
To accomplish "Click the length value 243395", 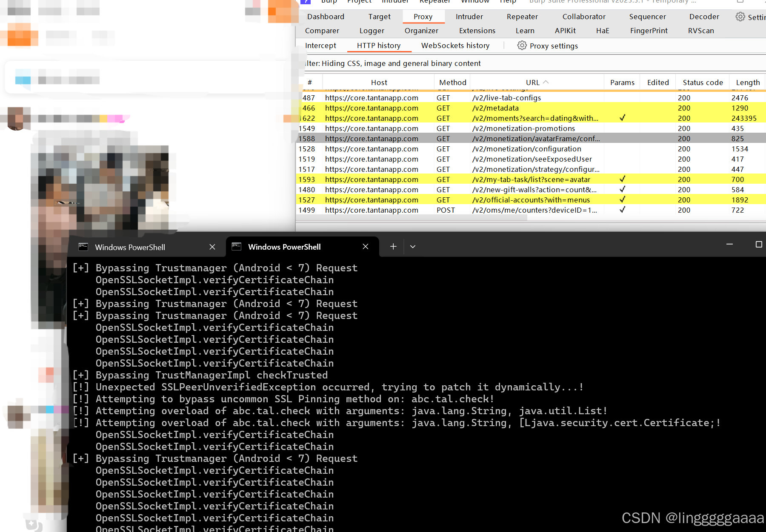I will pos(744,118).
